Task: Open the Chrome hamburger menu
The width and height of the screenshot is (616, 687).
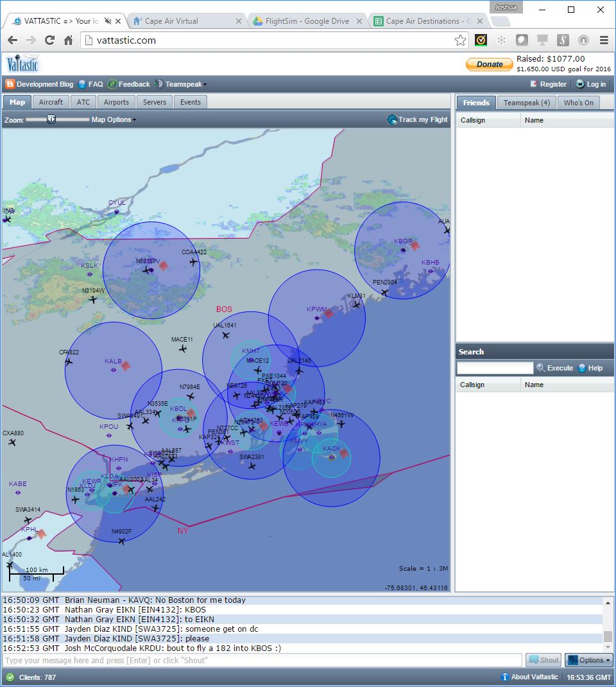Action: 604,40
